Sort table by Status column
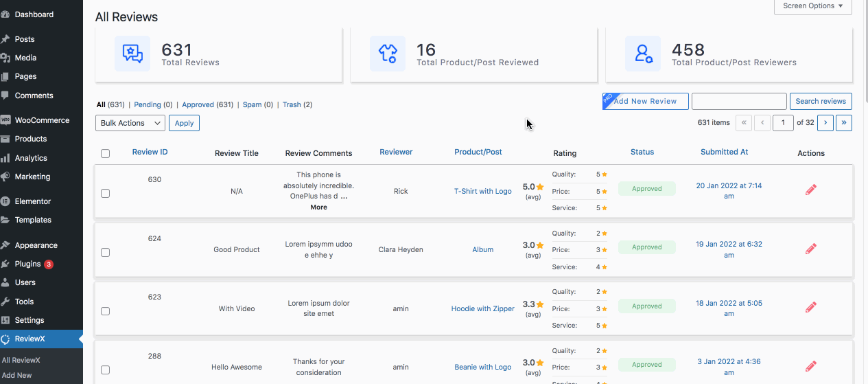 (x=642, y=152)
